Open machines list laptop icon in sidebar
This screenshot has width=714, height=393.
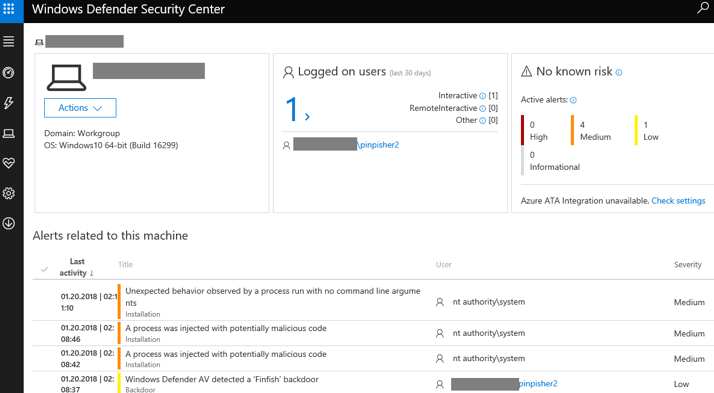tap(9, 133)
